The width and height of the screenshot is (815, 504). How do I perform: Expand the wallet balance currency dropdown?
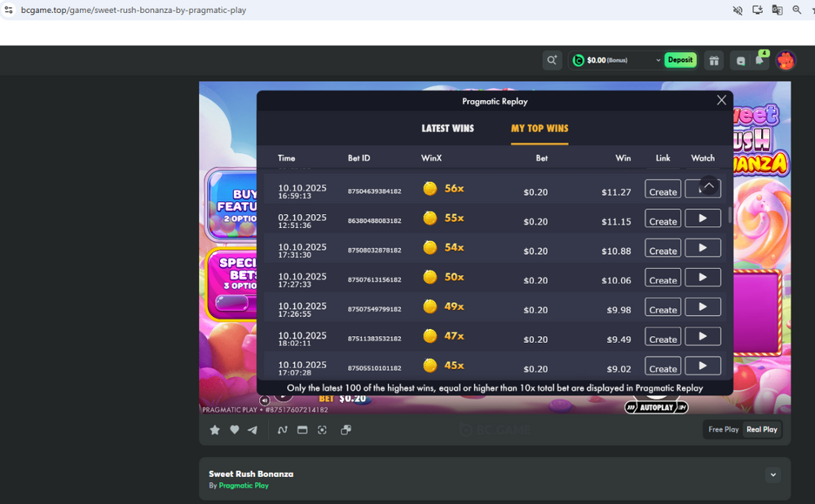[x=659, y=59]
